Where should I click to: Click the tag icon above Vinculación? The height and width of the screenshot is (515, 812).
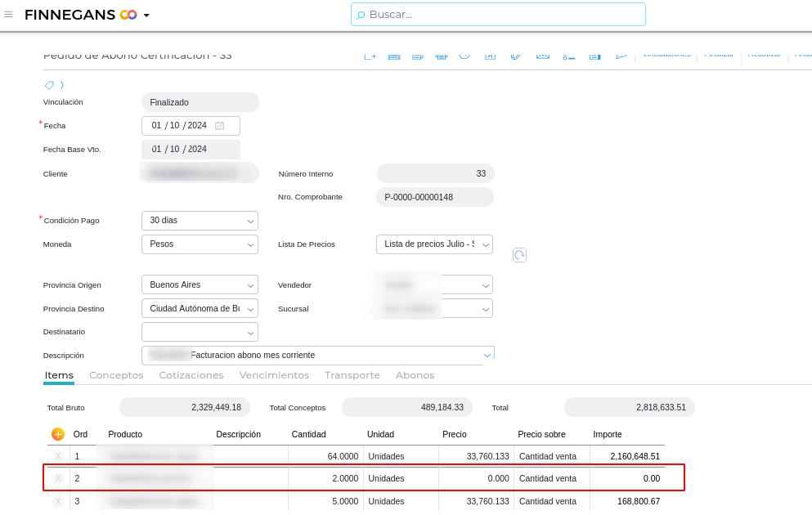click(50, 85)
